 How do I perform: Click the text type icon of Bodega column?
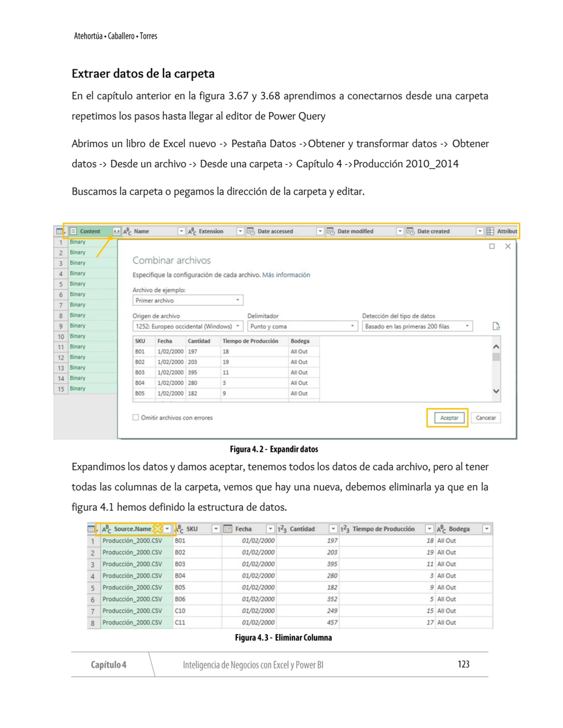coord(441,529)
